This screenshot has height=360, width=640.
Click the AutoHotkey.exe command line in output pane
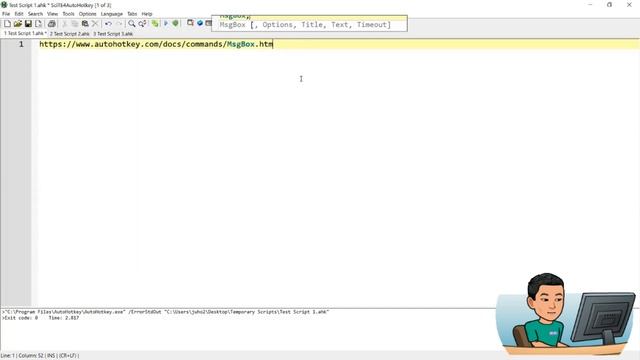(165, 312)
